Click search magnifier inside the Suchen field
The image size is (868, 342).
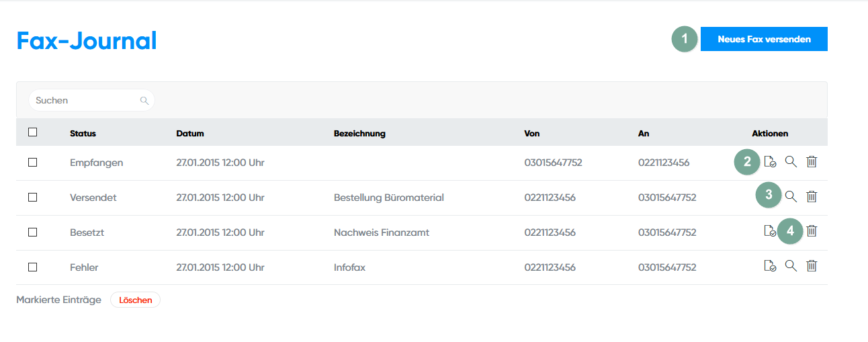[144, 101]
